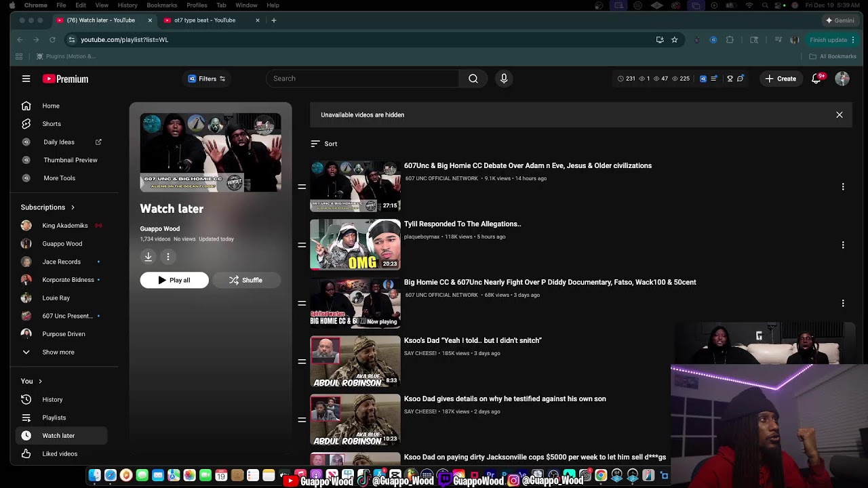The image size is (868, 488).
Task: Open more actions under Watch later playlist
Action: pos(168,256)
